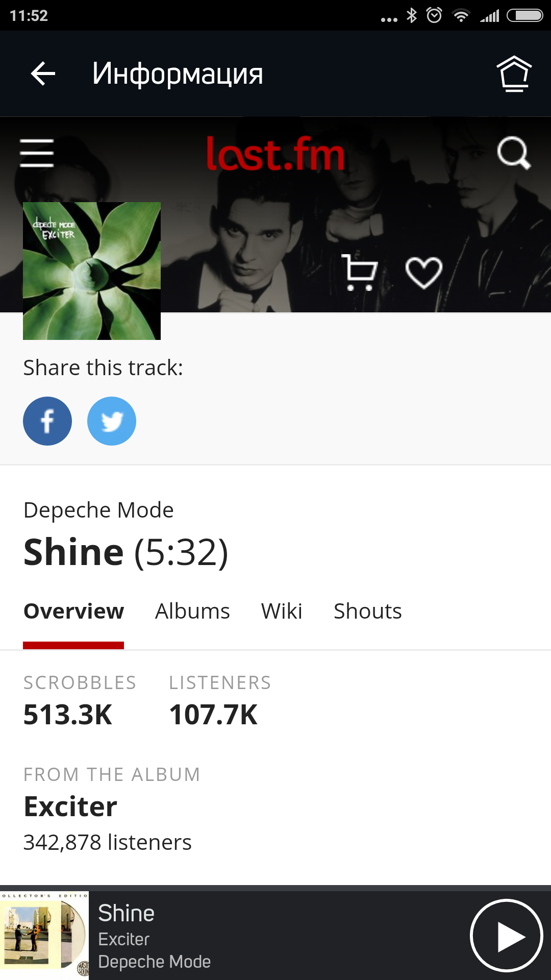This screenshot has height=980, width=551.
Task: Tap the Bluetooth status bar icon
Action: 411,15
